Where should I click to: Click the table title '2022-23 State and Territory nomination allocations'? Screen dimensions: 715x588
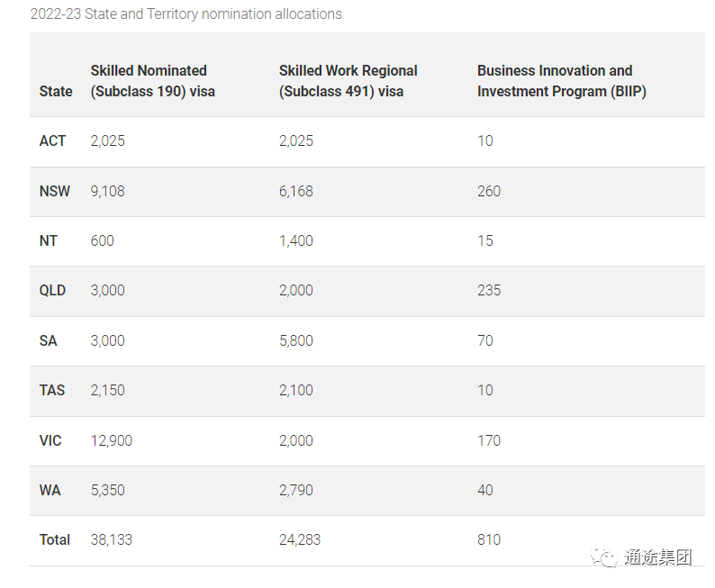coord(186,14)
